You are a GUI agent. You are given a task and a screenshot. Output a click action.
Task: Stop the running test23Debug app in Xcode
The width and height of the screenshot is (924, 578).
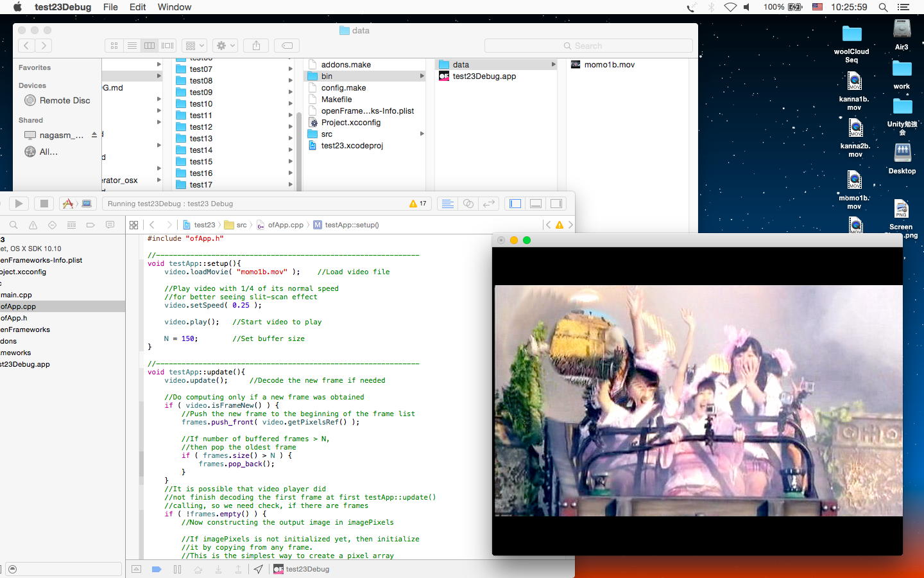[44, 204]
